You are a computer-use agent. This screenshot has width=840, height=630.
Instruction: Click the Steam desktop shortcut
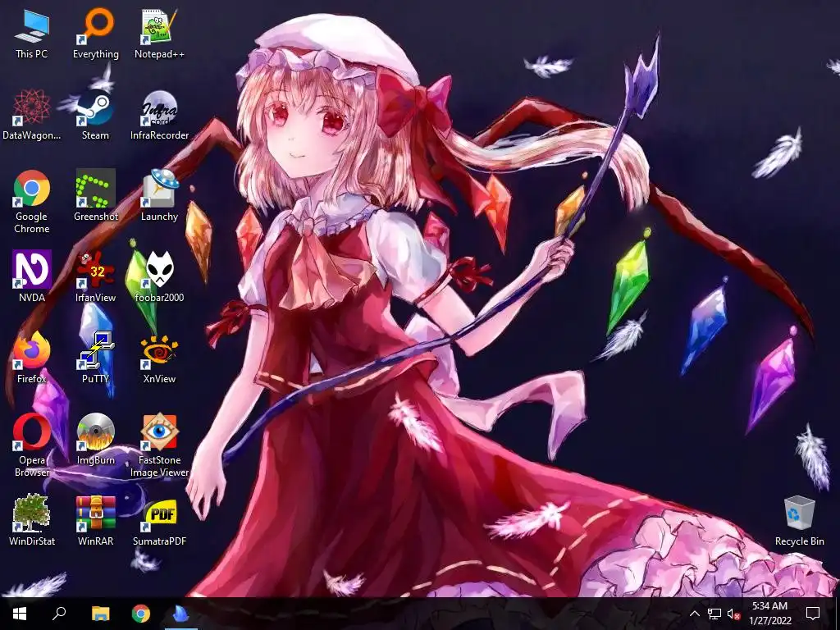(95, 115)
